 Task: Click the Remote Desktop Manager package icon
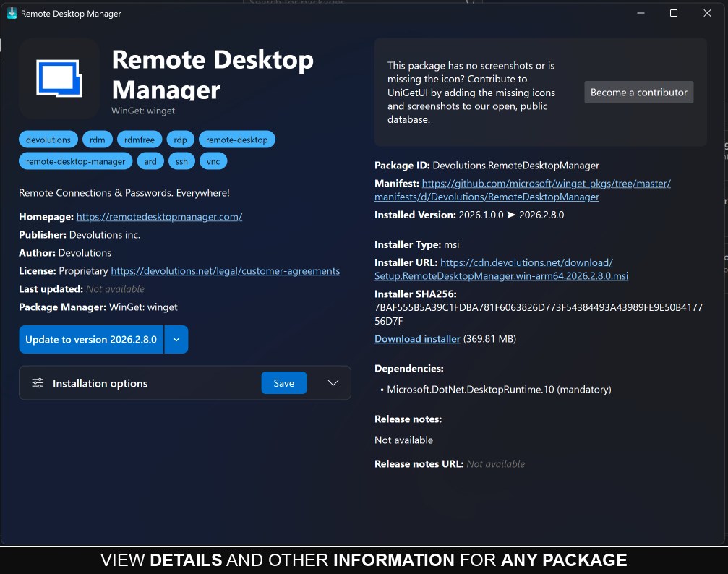pos(59,79)
